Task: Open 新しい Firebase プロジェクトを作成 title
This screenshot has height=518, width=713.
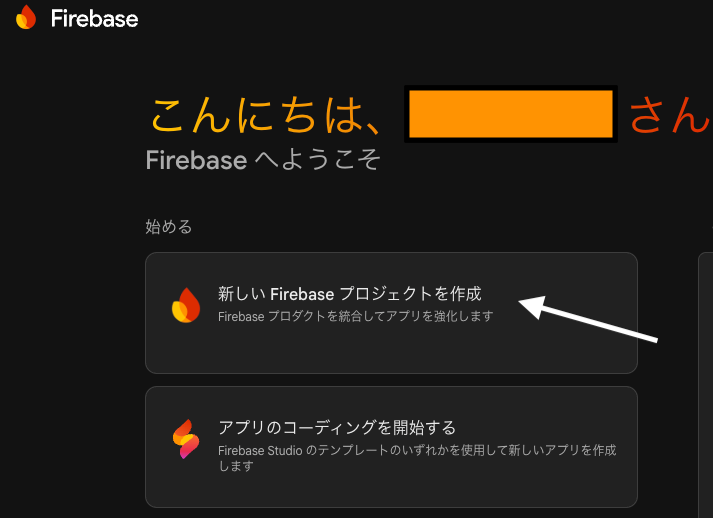Action: (349, 294)
